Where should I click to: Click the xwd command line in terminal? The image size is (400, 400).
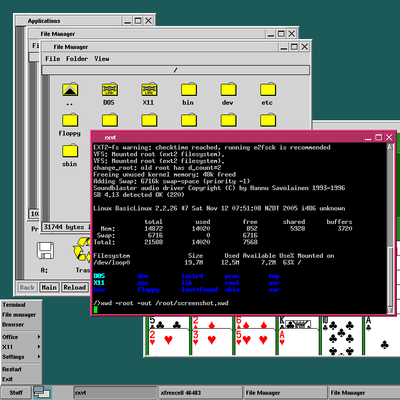[161, 303]
